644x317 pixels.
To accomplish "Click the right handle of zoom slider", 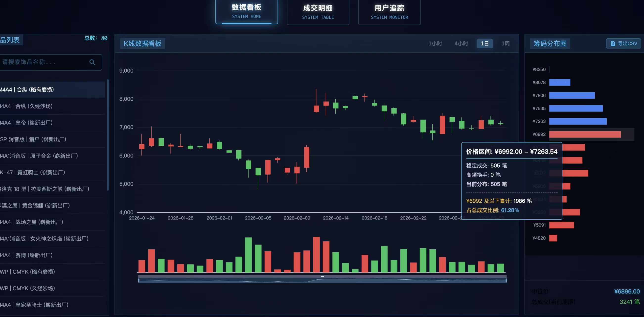I will (x=506, y=280).
